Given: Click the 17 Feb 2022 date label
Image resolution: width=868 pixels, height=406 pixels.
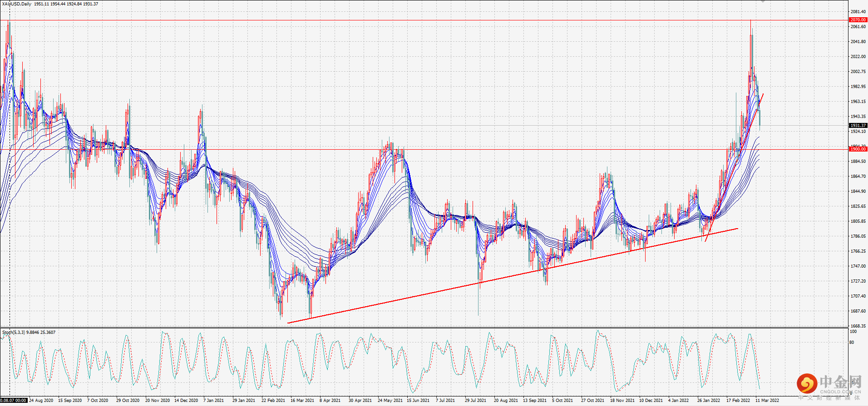Looking at the screenshot, I should 738,401.
